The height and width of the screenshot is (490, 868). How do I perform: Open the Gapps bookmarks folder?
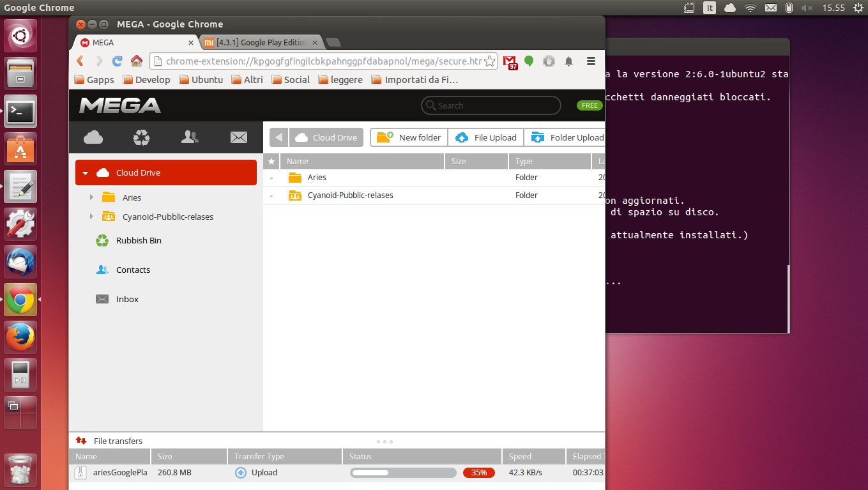pos(94,80)
